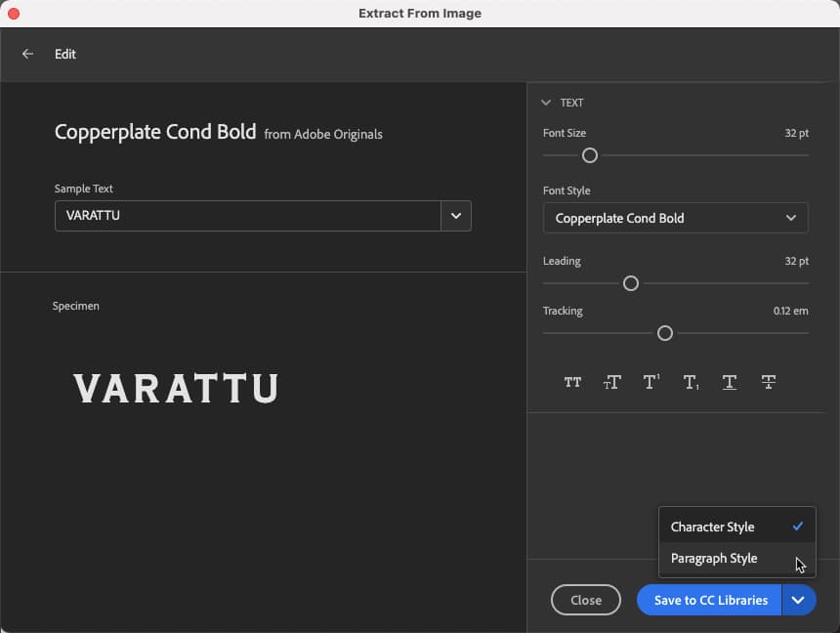
Task: Click the Save options arrow button
Action: [x=798, y=600]
